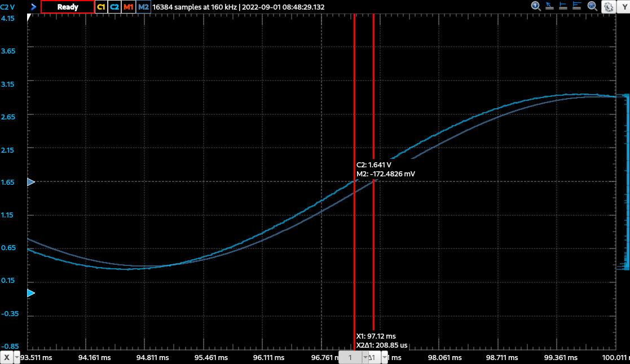This screenshot has height=364, width=630.
Task: Select the free cursor arrow tool
Action: tap(549, 6)
